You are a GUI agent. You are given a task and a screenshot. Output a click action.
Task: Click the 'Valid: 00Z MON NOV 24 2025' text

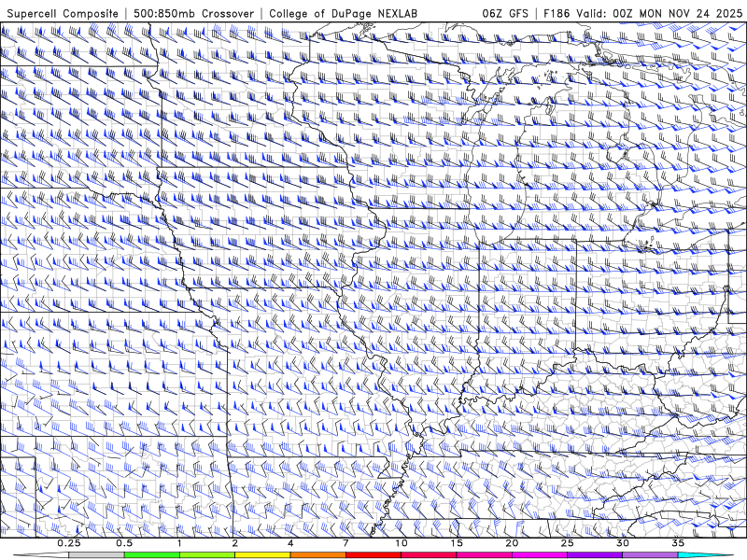point(659,14)
